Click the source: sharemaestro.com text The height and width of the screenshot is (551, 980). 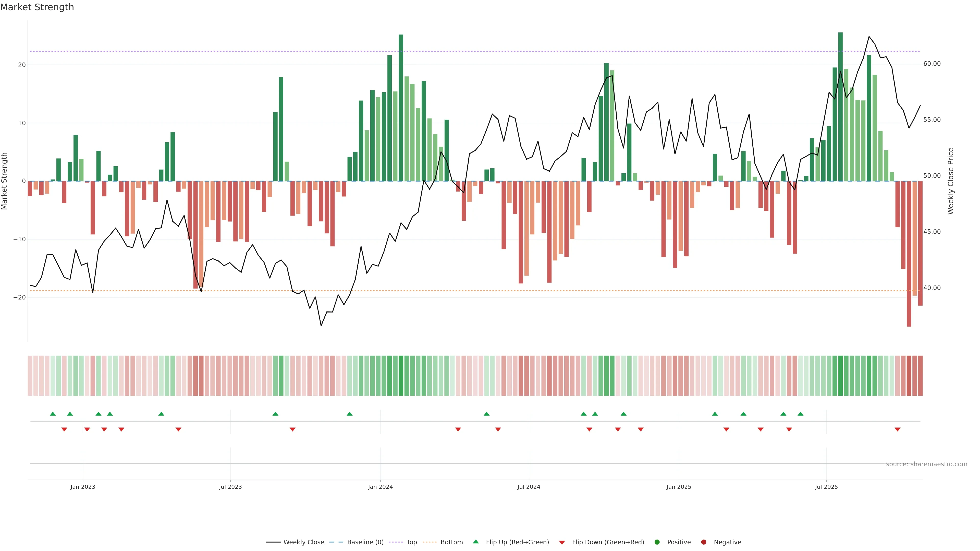coord(926,464)
